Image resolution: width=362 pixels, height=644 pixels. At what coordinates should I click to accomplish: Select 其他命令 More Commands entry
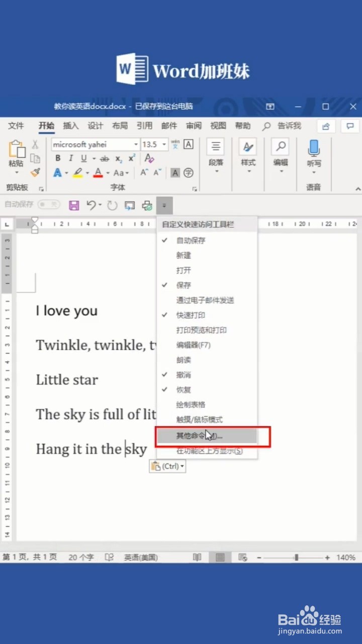(207, 436)
